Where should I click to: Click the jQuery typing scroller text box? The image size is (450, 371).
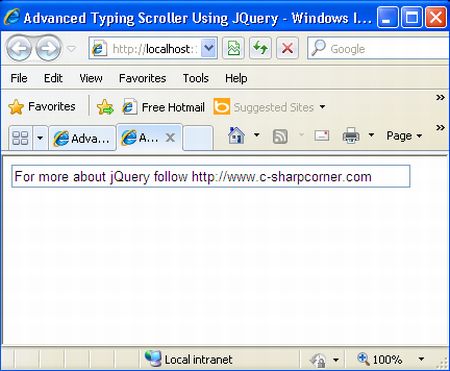point(211,176)
